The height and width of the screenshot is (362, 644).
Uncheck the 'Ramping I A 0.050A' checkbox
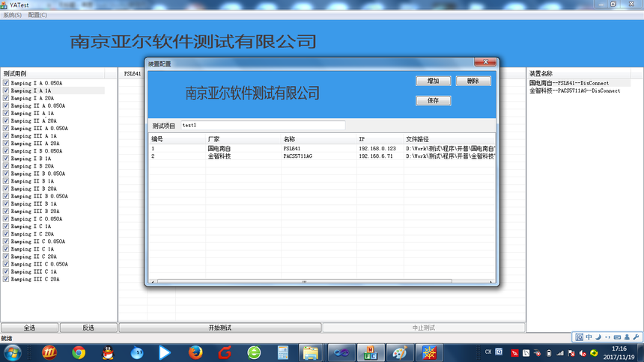[6, 83]
